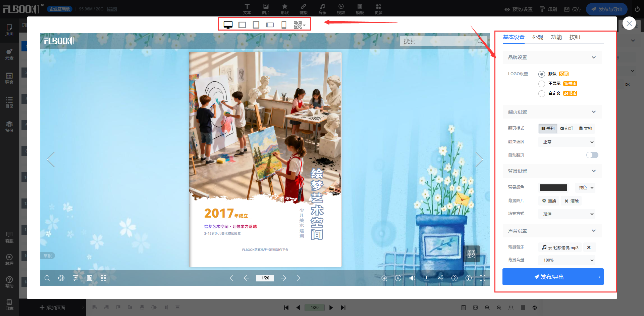The width and height of the screenshot is (644, 316).
Task: Click the fullscreen icon in the viewer toolbar
Action: click(x=483, y=278)
